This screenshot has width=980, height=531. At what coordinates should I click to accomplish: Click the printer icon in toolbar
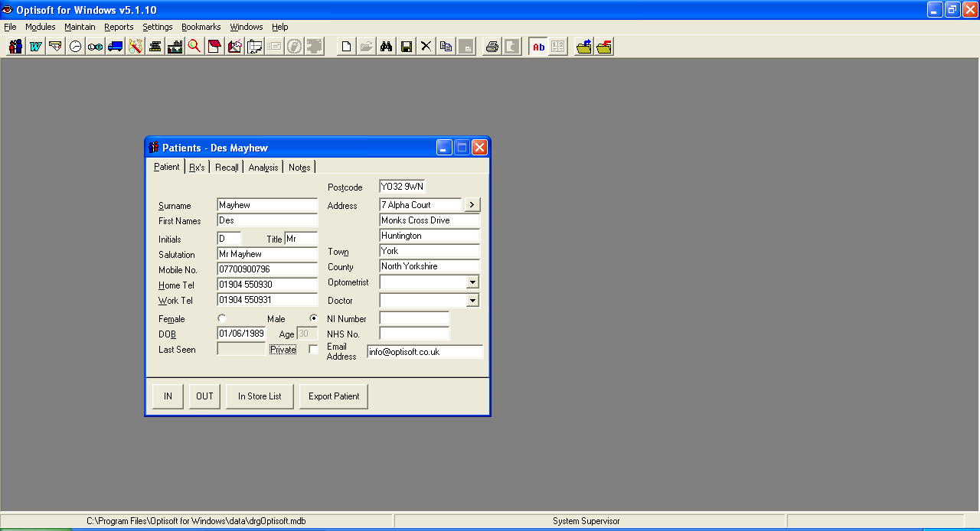point(492,47)
